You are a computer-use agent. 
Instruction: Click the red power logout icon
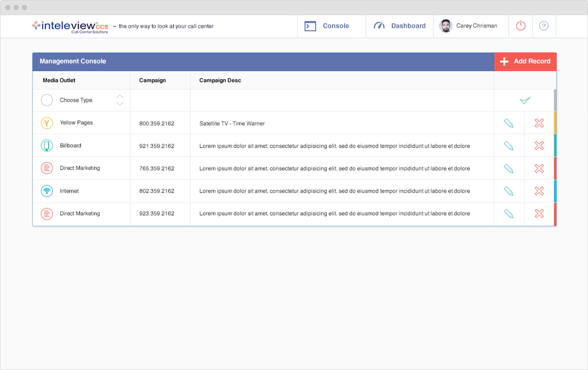520,26
